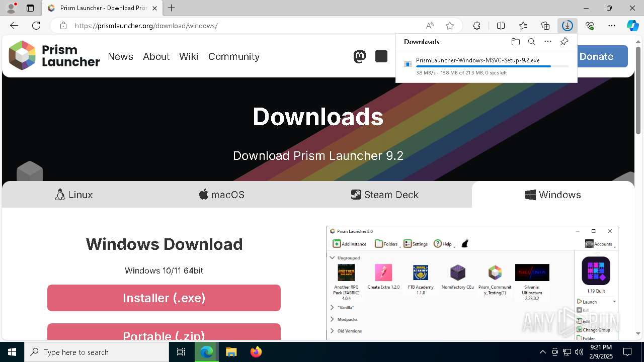Image resolution: width=644 pixels, height=362 pixels.
Task: Click the network icon in system tray
Action: (567, 352)
